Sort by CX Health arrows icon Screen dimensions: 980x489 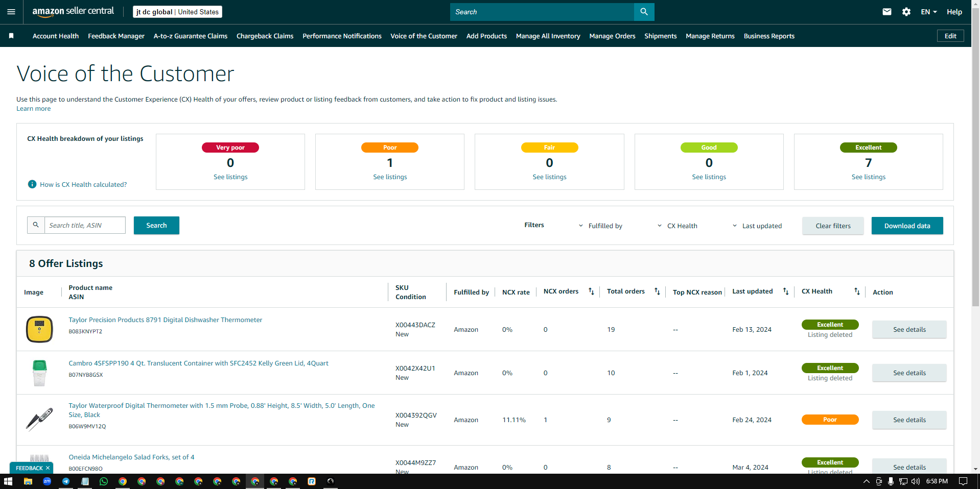tap(857, 291)
